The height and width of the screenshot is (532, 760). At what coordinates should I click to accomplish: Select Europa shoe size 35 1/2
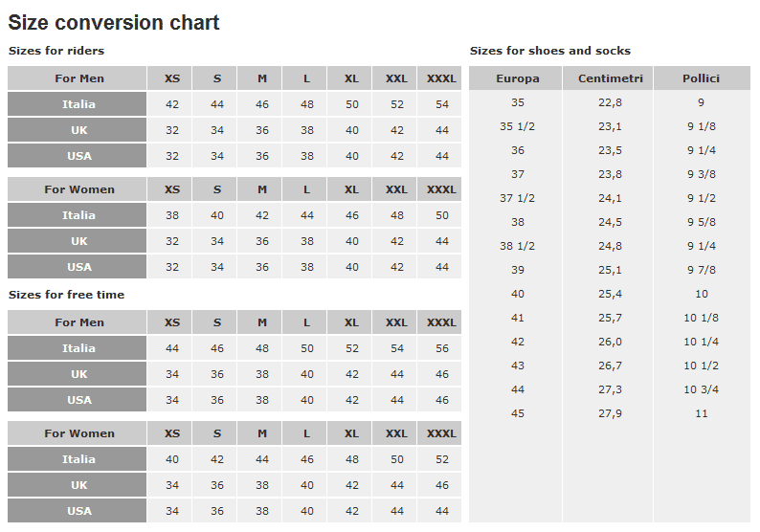(517, 126)
